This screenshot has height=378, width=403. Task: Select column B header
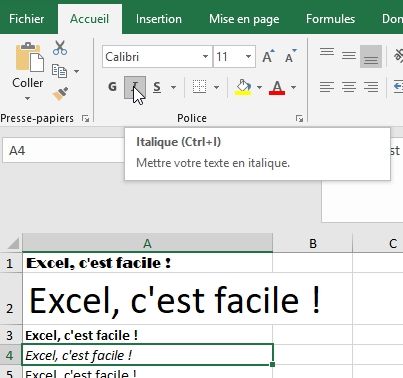click(x=313, y=243)
